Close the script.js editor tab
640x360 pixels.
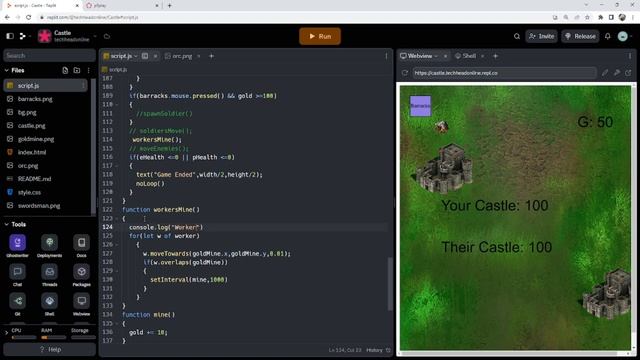click(x=156, y=56)
